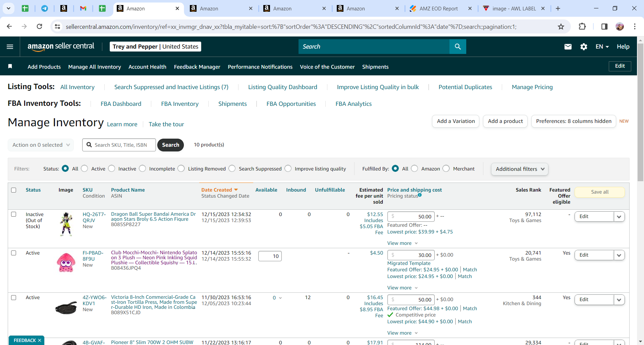Sort by the Date Created column

click(219, 190)
